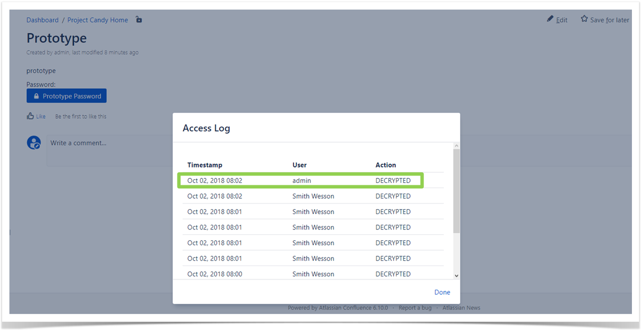Click the Write a comment field

[x=339, y=151]
